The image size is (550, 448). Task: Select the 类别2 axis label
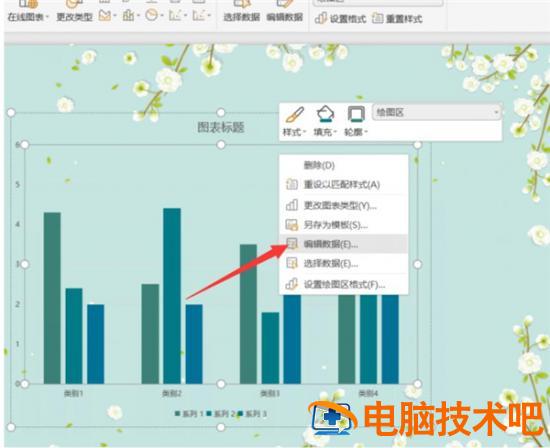click(x=172, y=393)
